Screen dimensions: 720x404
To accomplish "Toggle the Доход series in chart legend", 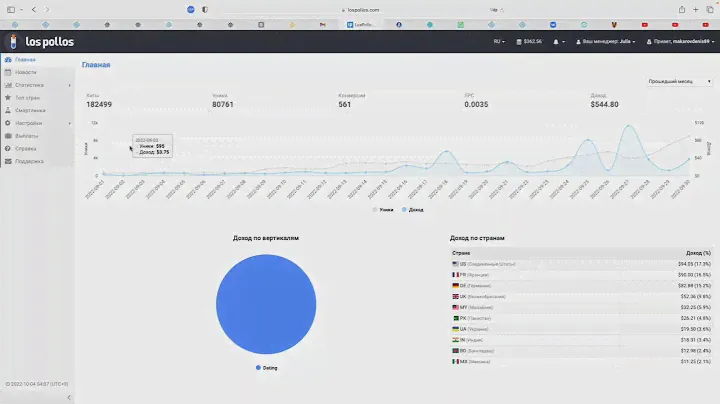I will pos(413,210).
